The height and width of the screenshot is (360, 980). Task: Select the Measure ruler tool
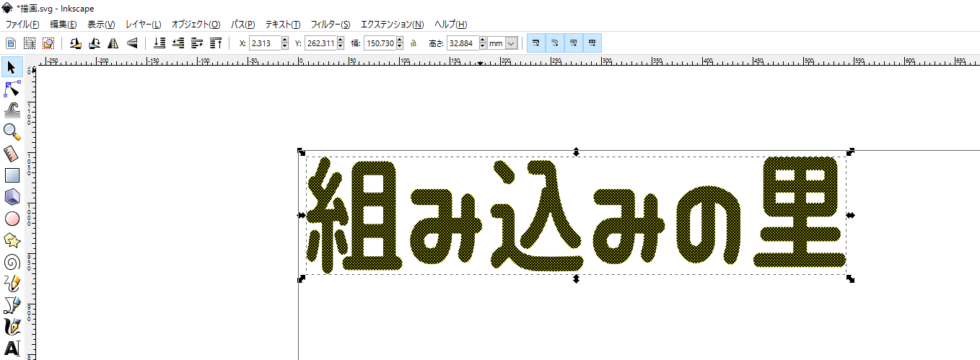12,153
